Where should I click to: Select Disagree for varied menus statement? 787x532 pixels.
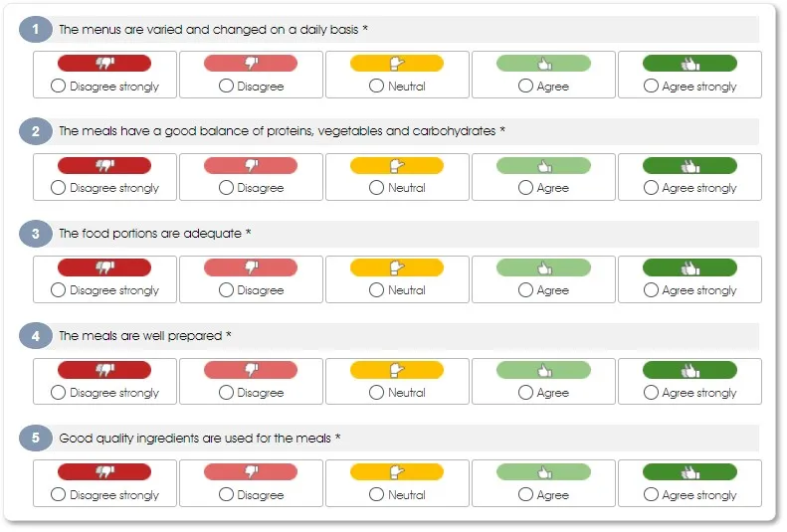226,87
